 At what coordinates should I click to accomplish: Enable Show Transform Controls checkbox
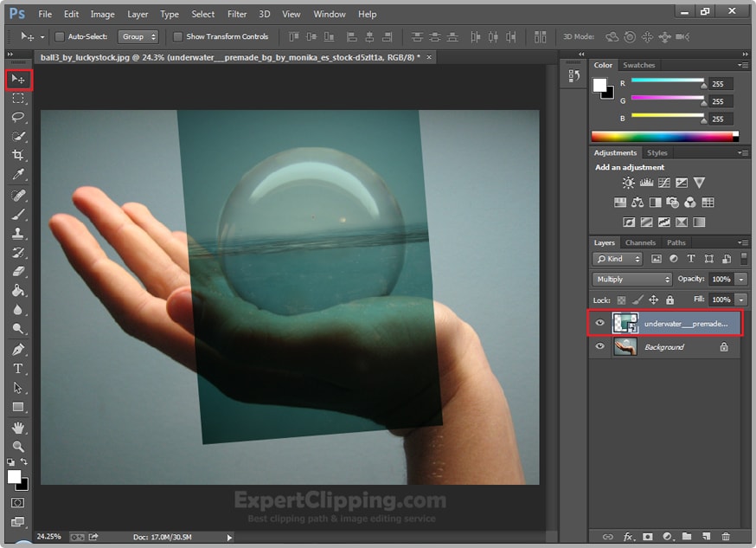coord(178,37)
